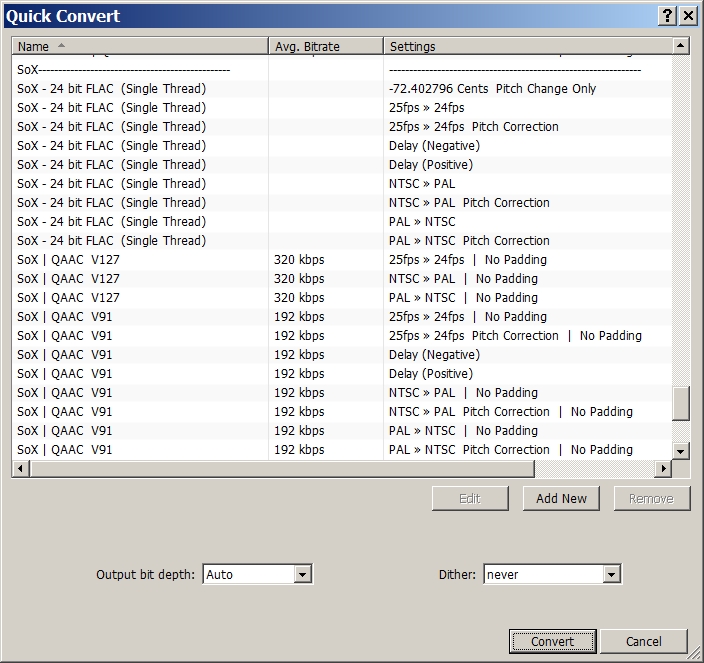Click the Add New button
704x663 pixels.
(x=561, y=498)
